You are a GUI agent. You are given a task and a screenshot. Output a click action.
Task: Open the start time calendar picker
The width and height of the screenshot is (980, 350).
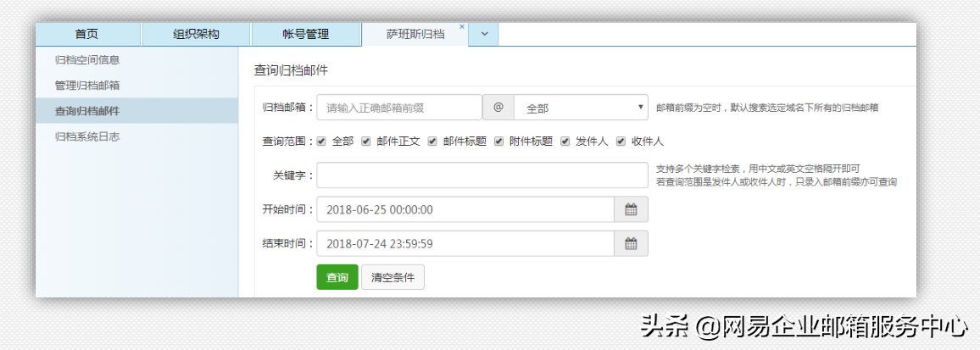(x=632, y=209)
